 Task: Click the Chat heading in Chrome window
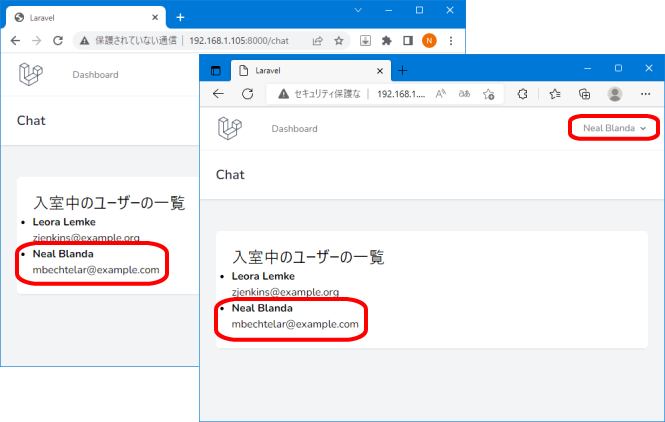pos(31,120)
